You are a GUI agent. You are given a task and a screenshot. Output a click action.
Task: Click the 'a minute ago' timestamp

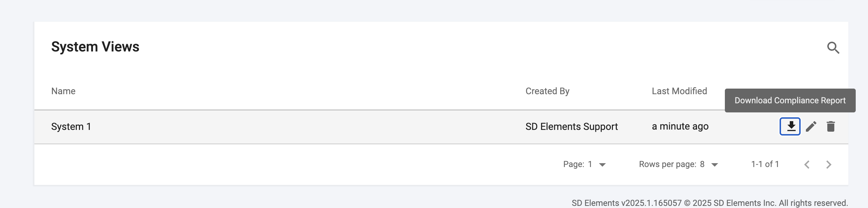(680, 126)
